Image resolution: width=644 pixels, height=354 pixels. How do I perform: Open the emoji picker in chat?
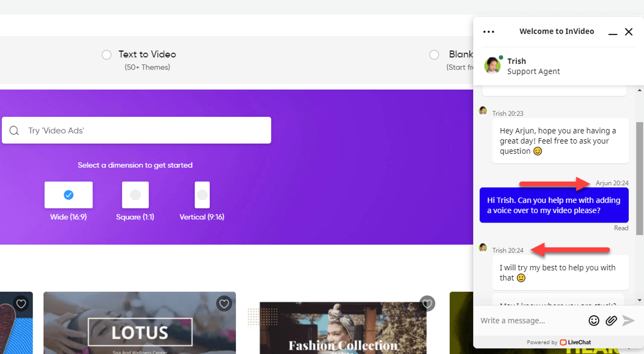click(x=594, y=320)
